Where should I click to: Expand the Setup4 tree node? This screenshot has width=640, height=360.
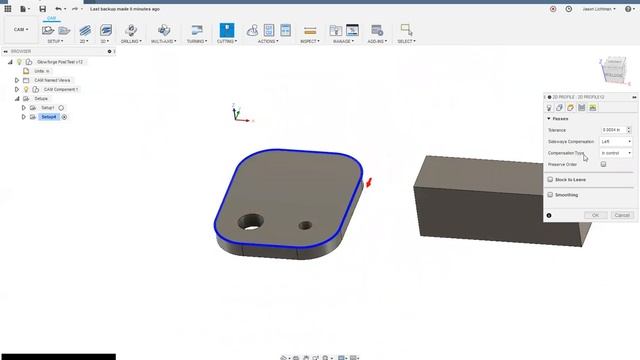coord(24,117)
